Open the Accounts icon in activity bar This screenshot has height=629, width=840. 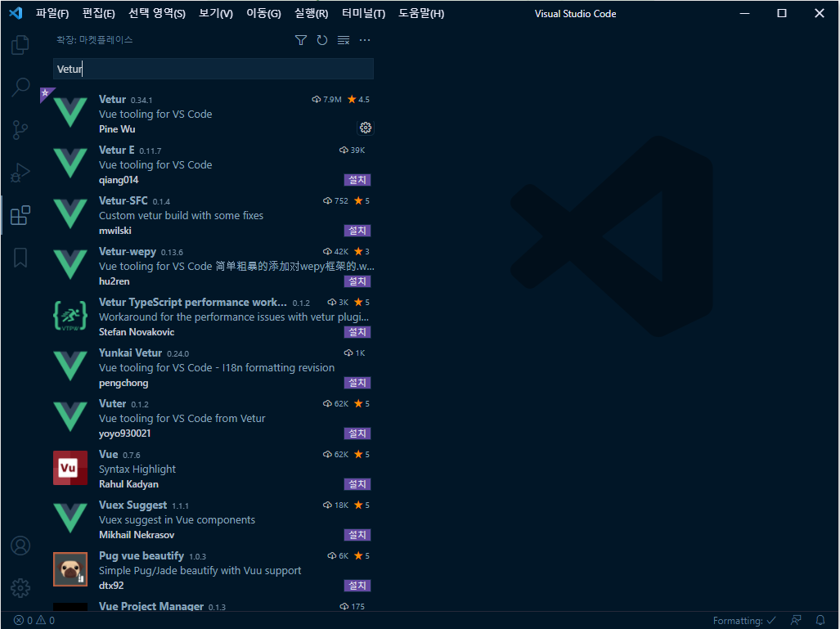[20, 546]
